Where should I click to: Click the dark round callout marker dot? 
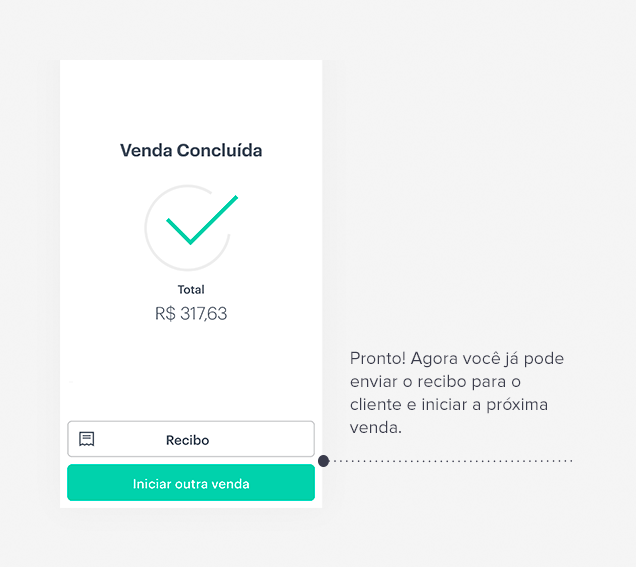point(323,461)
